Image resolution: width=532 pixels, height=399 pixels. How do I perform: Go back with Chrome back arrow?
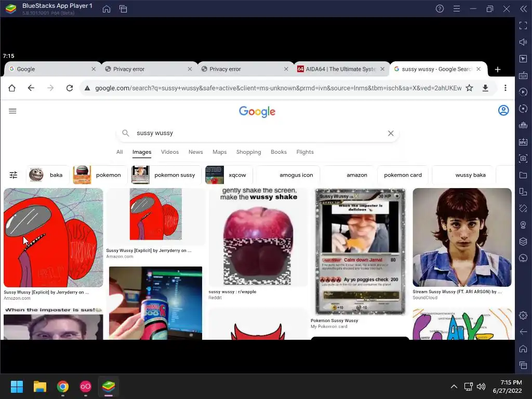pyautogui.click(x=31, y=88)
